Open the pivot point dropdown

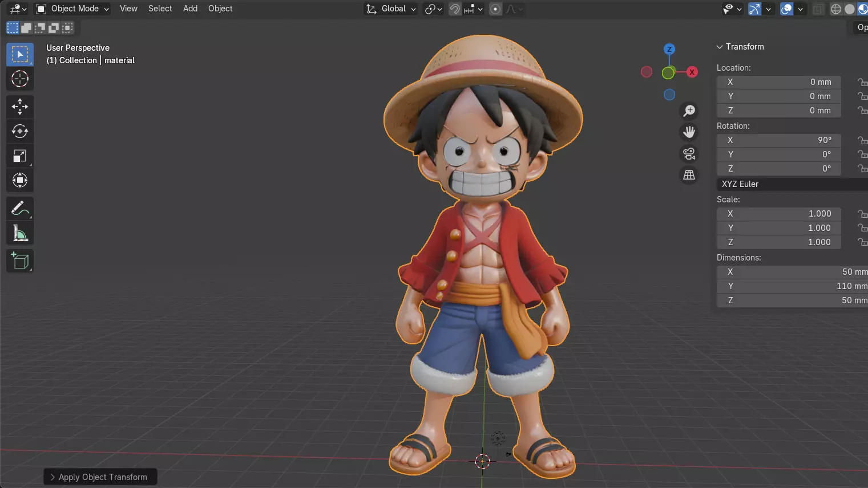pos(433,9)
